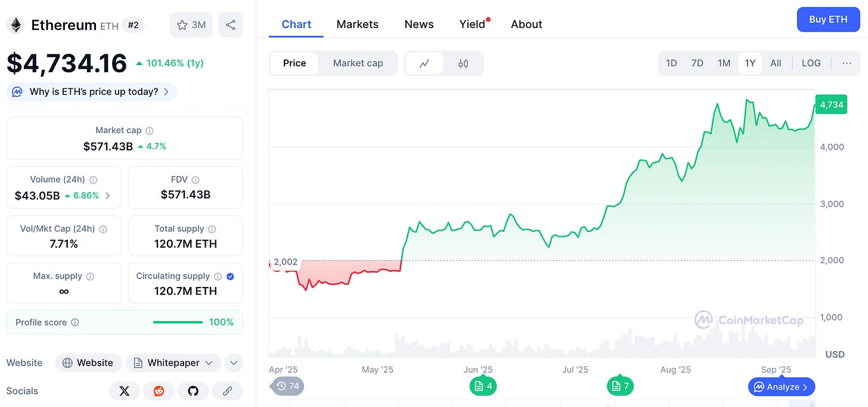The width and height of the screenshot is (868, 407).
Task: Click the Profile score progress bar
Action: 178,322
